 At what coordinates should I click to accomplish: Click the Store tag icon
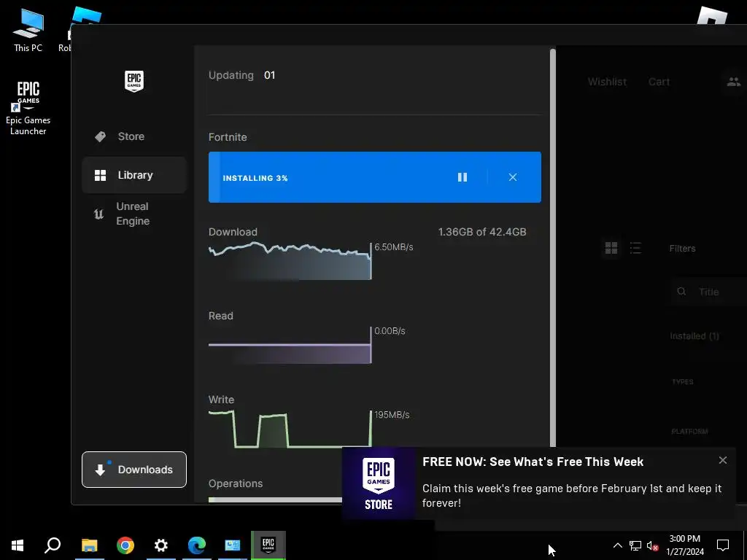click(x=100, y=136)
